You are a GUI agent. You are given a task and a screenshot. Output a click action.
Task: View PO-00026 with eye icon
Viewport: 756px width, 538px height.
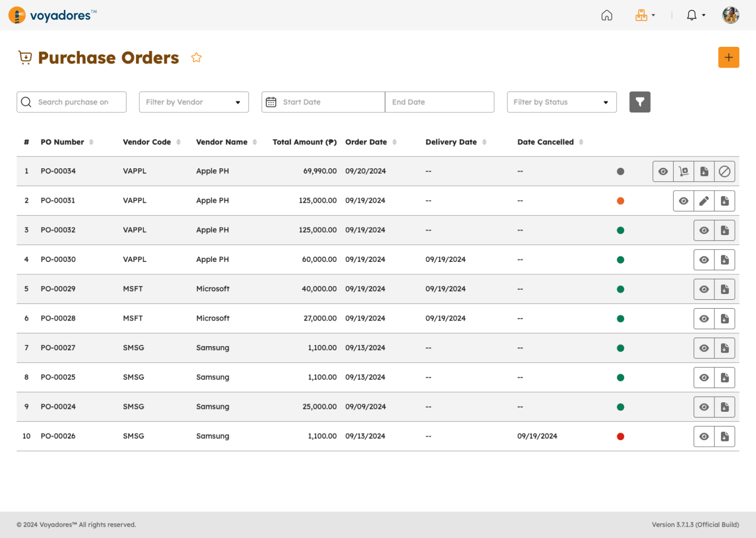[704, 436]
